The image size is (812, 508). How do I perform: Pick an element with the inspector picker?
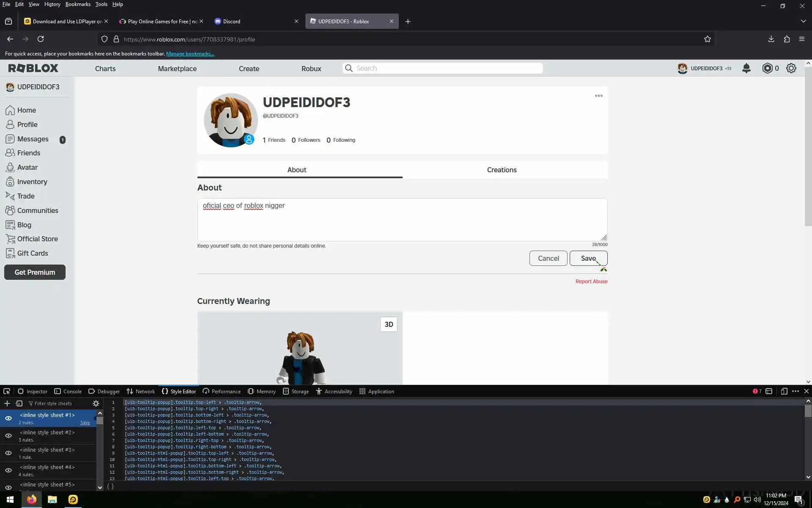click(x=7, y=391)
